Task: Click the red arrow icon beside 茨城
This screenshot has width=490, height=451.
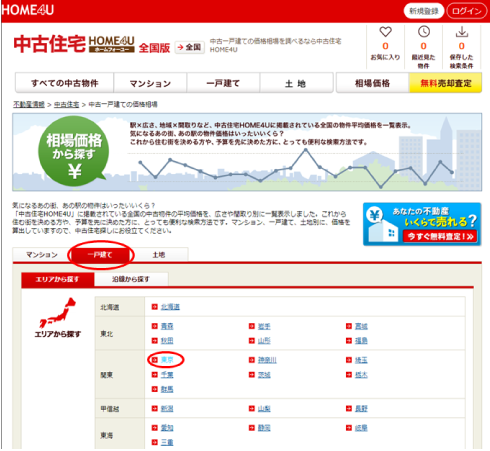Action: (x=252, y=375)
